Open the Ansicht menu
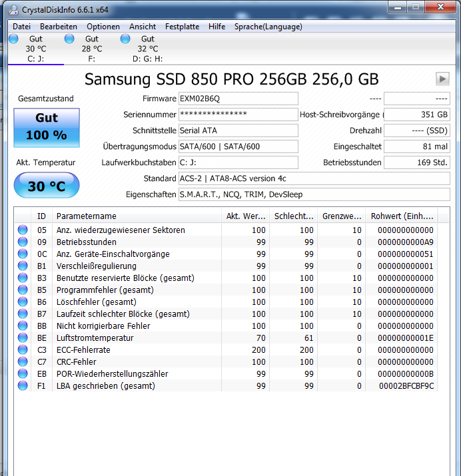The image size is (461, 476). click(143, 27)
